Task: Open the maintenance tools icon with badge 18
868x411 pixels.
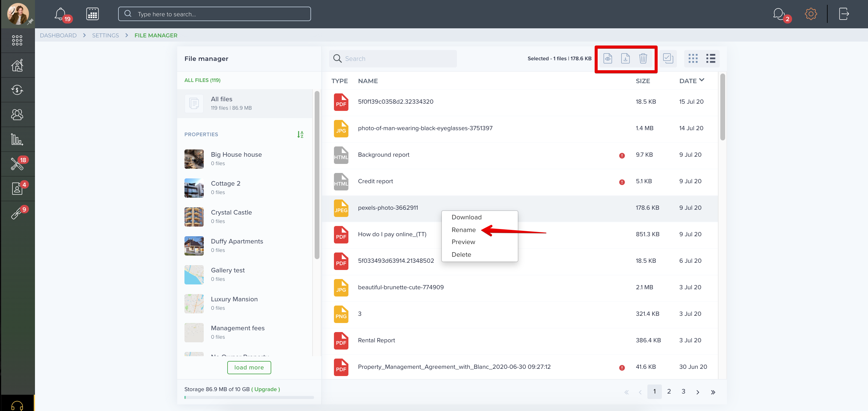Action: click(x=17, y=164)
